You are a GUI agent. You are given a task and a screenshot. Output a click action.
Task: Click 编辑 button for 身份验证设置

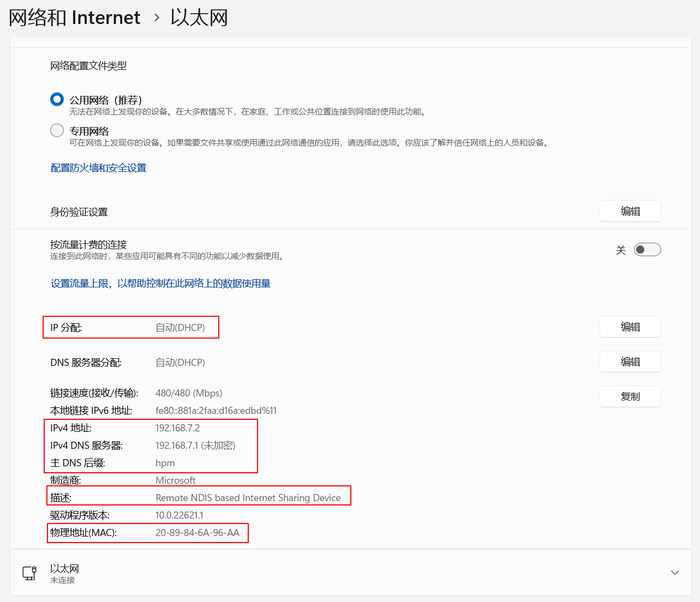coord(630,211)
